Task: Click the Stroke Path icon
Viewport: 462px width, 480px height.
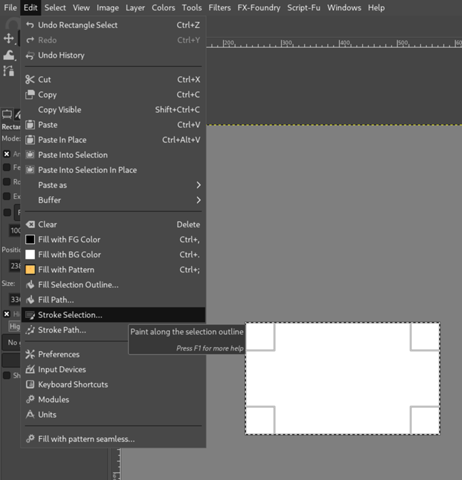Action: tap(30, 330)
